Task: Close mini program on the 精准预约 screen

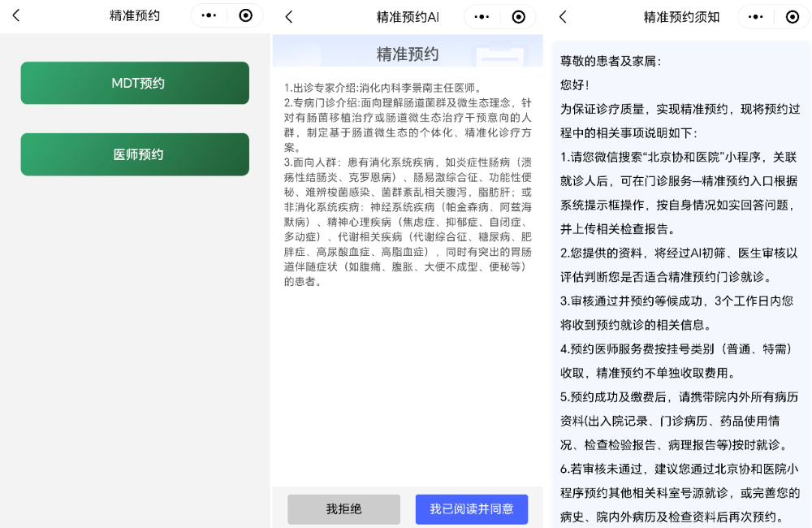Action: point(246,15)
